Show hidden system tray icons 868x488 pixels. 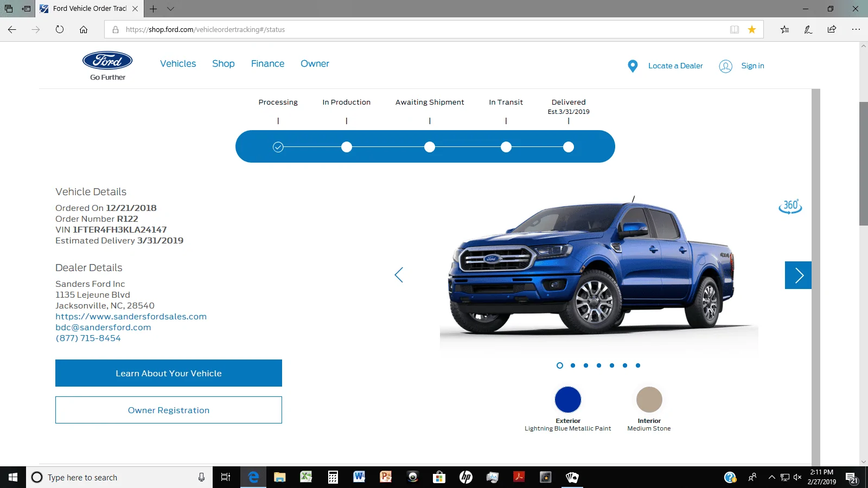pos(771,477)
